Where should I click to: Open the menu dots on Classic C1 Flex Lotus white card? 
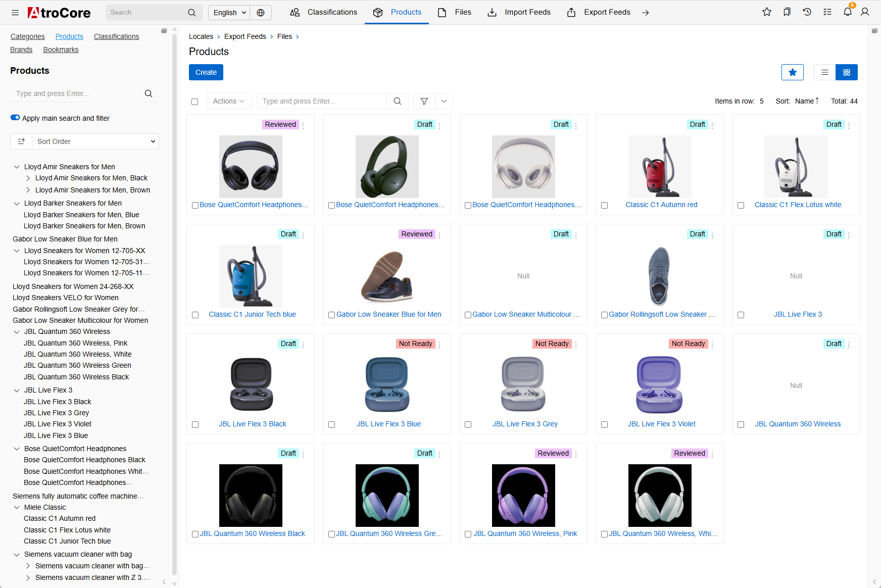pyautogui.click(x=849, y=125)
